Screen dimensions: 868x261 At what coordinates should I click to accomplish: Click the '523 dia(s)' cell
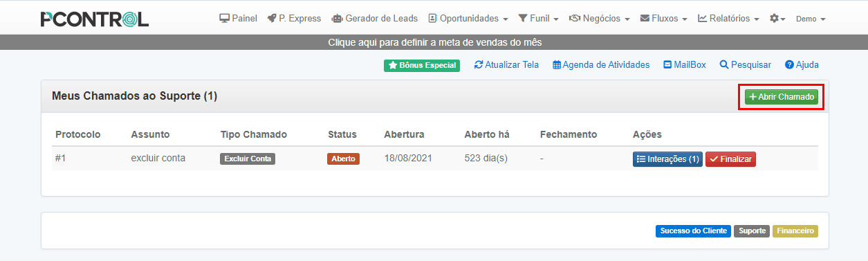point(486,158)
